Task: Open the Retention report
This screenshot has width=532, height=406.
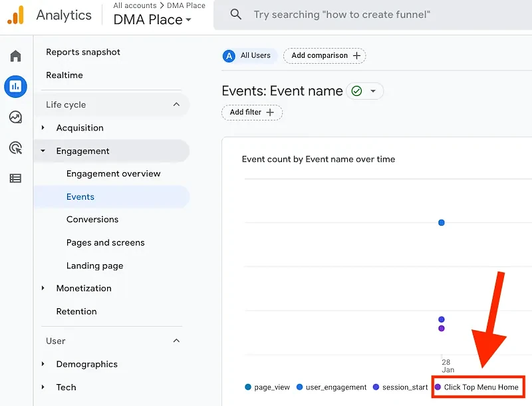Action: tap(76, 311)
